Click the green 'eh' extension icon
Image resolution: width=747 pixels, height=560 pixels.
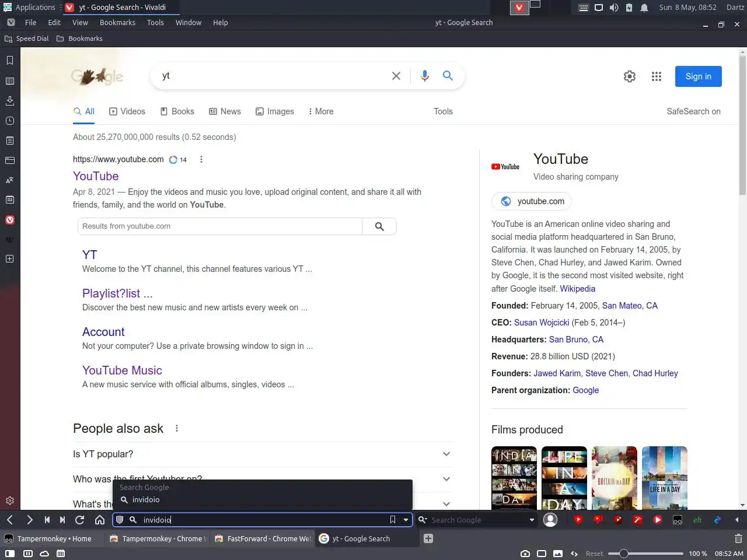point(697,520)
